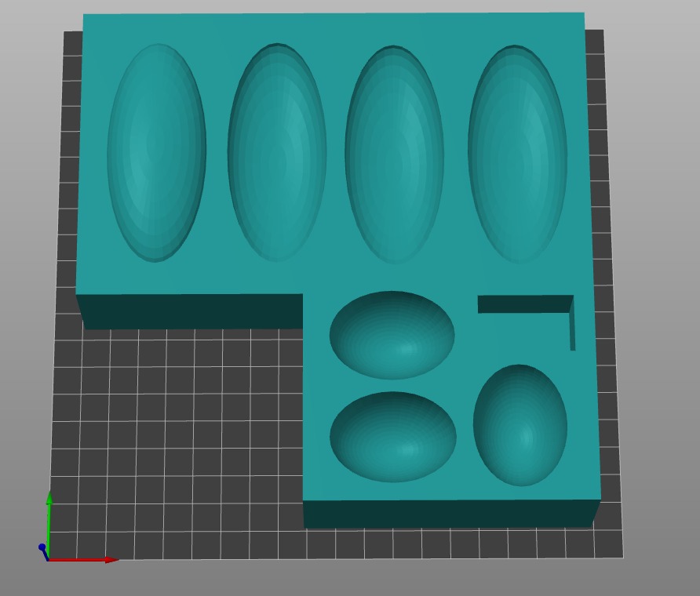The width and height of the screenshot is (700, 596).
Task: Select the leftmost tall oval cavity
Action: coord(156,153)
